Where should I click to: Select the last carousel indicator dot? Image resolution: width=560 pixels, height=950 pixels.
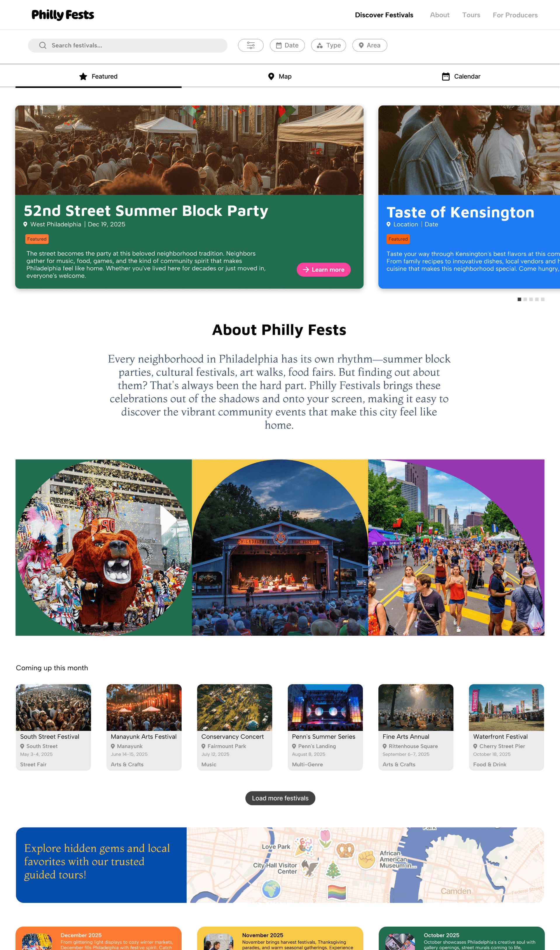[x=543, y=299]
